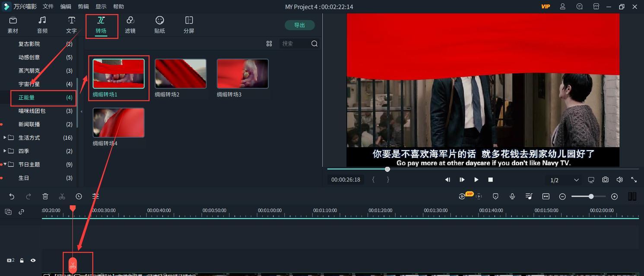Viewport: 644px width, 276px height.
Task: Play the preview video
Action: (476, 180)
